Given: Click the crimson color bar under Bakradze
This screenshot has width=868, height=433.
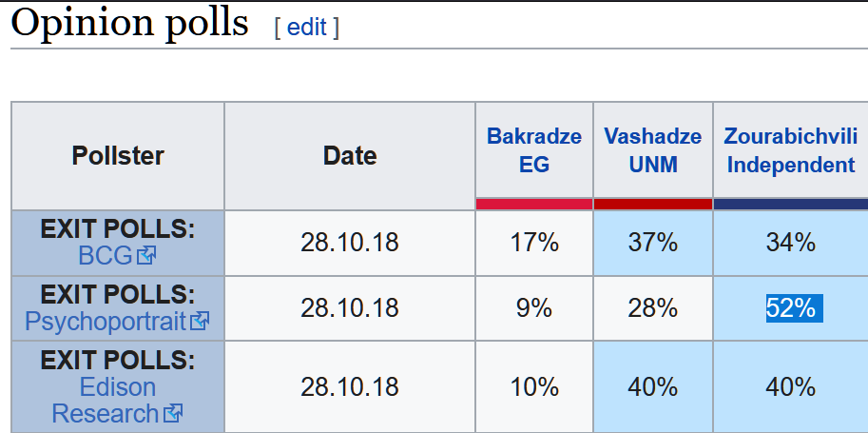Looking at the screenshot, I should click(x=534, y=204).
